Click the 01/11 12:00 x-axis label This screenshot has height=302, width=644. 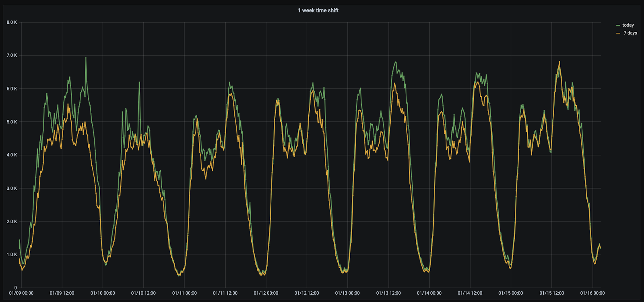click(225, 293)
